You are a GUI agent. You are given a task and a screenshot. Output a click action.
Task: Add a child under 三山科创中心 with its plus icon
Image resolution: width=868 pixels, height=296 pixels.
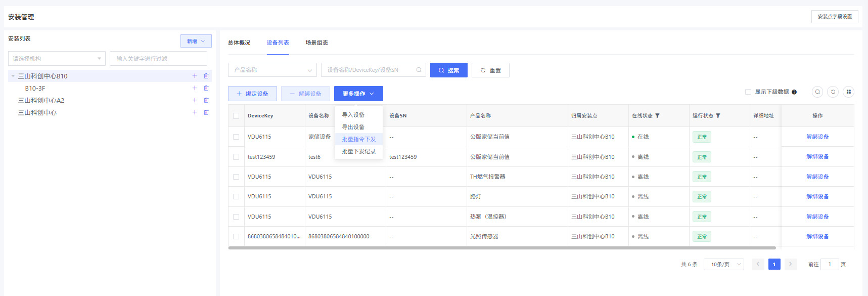(195, 112)
